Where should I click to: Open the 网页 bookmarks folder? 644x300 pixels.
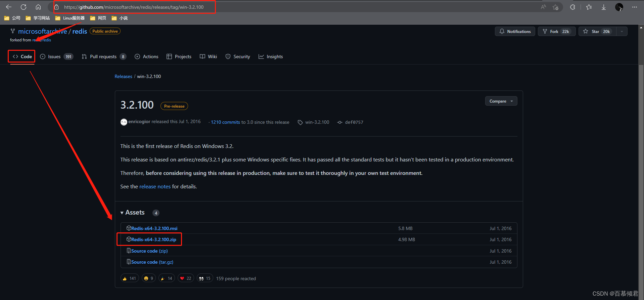[98, 18]
